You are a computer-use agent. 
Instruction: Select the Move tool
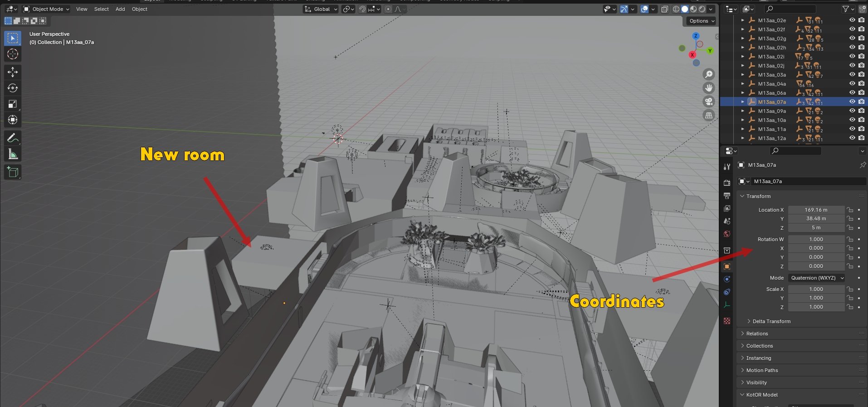(13, 72)
